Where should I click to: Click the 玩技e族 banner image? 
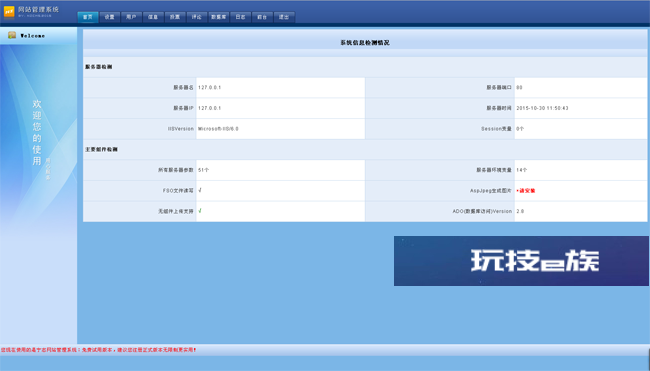[x=521, y=261]
